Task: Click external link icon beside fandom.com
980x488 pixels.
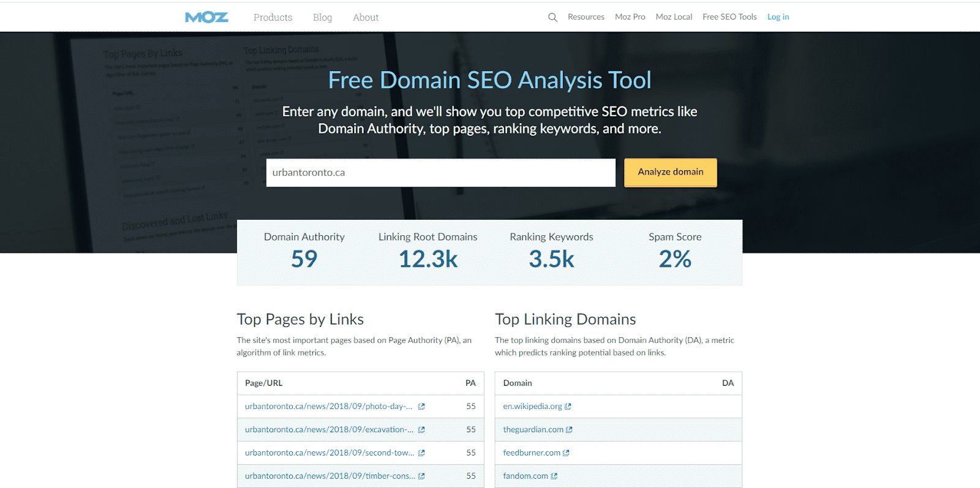Action: [554, 476]
